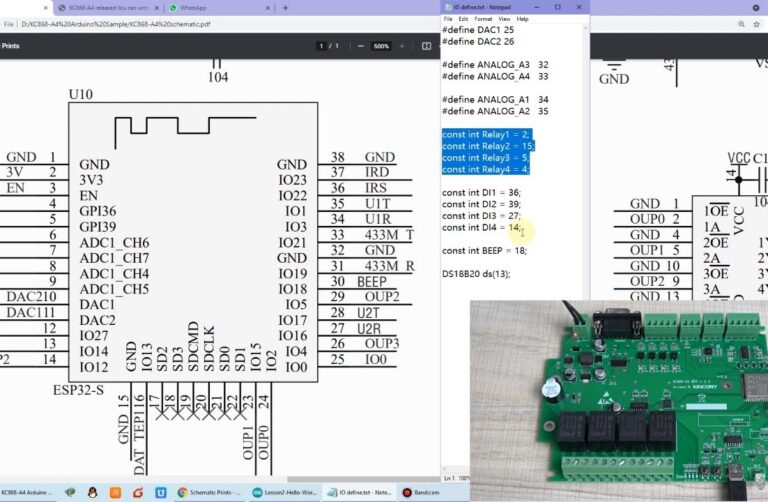
Task: Open Notepad File menu
Action: coord(449,19)
